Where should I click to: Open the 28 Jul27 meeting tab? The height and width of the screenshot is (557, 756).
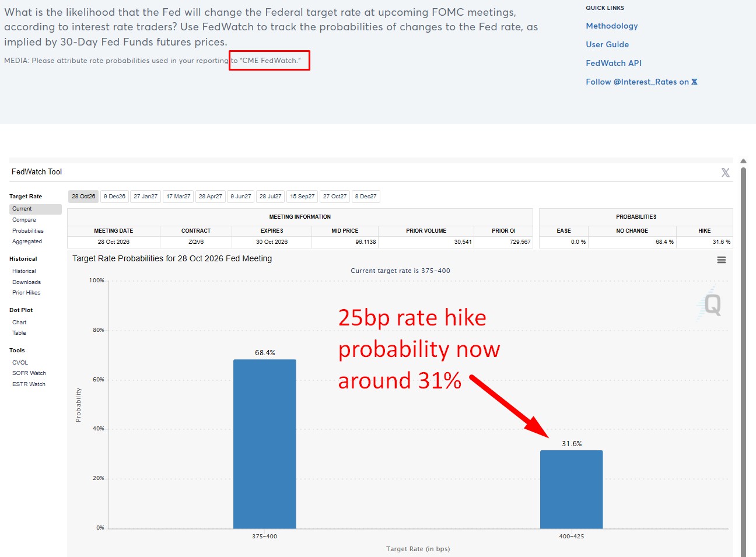[x=270, y=197]
